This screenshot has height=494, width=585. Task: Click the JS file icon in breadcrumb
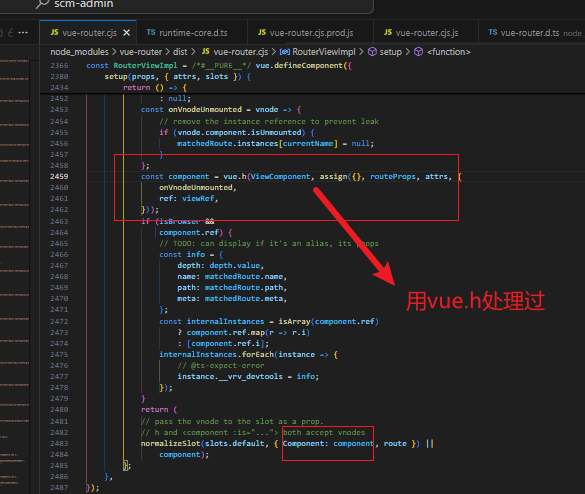click(206, 51)
